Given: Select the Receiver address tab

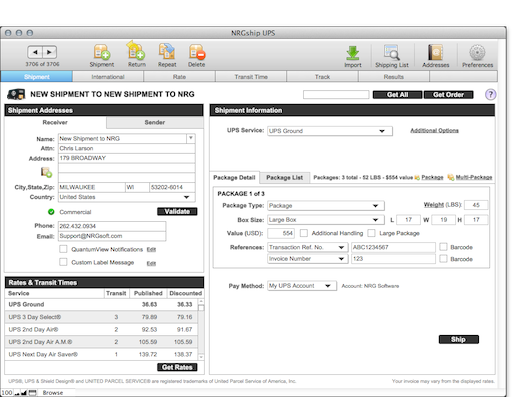Looking at the screenshot, I should 55,122.
